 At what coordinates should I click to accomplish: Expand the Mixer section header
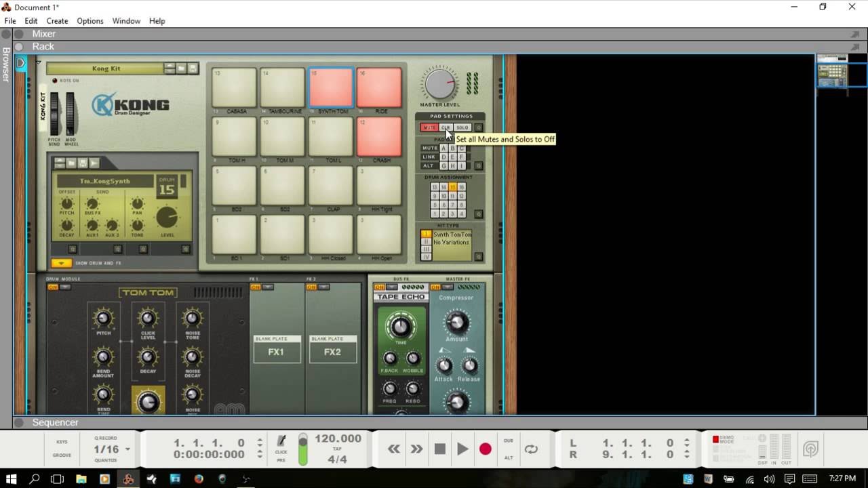point(19,34)
